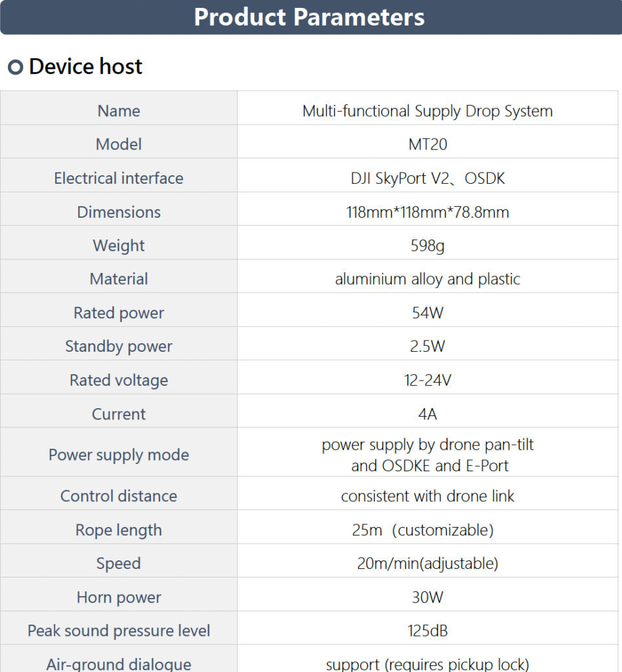Click the MT20 model value
The width and height of the screenshot is (622, 672).
point(427,144)
